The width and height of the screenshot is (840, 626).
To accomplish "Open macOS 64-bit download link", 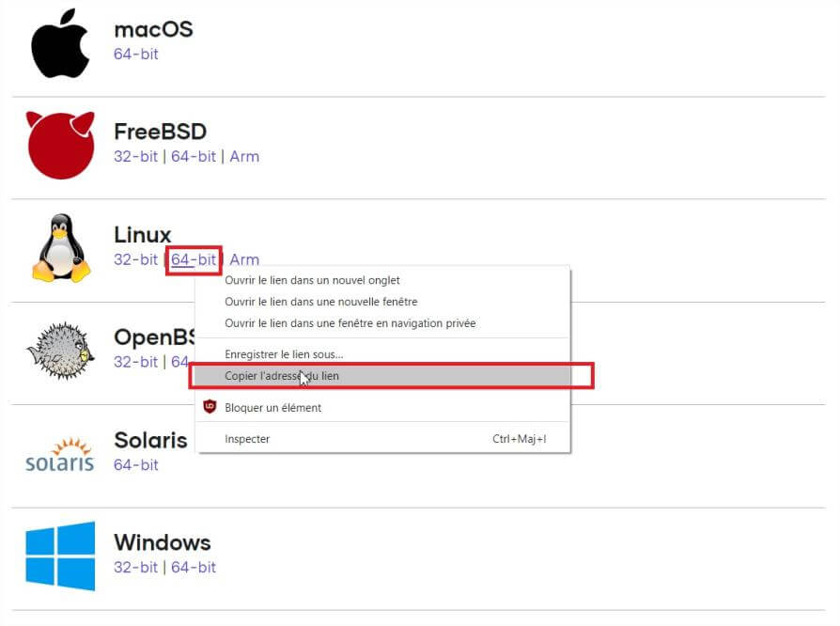I will coord(136,54).
